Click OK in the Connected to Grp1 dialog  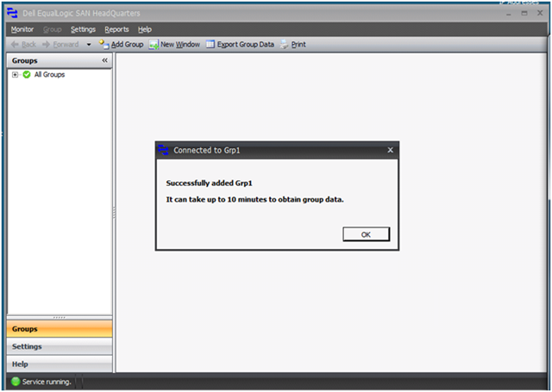click(366, 234)
